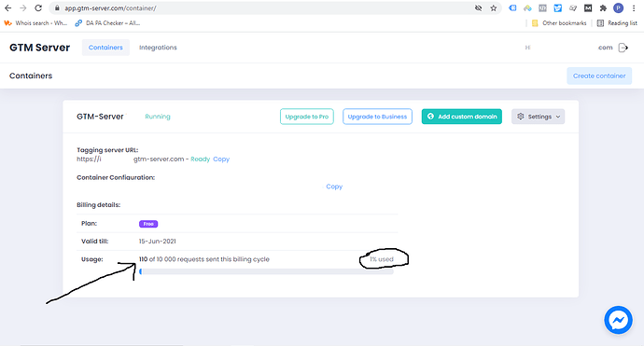
Task: Click the Ready status text
Action: pyautogui.click(x=200, y=159)
